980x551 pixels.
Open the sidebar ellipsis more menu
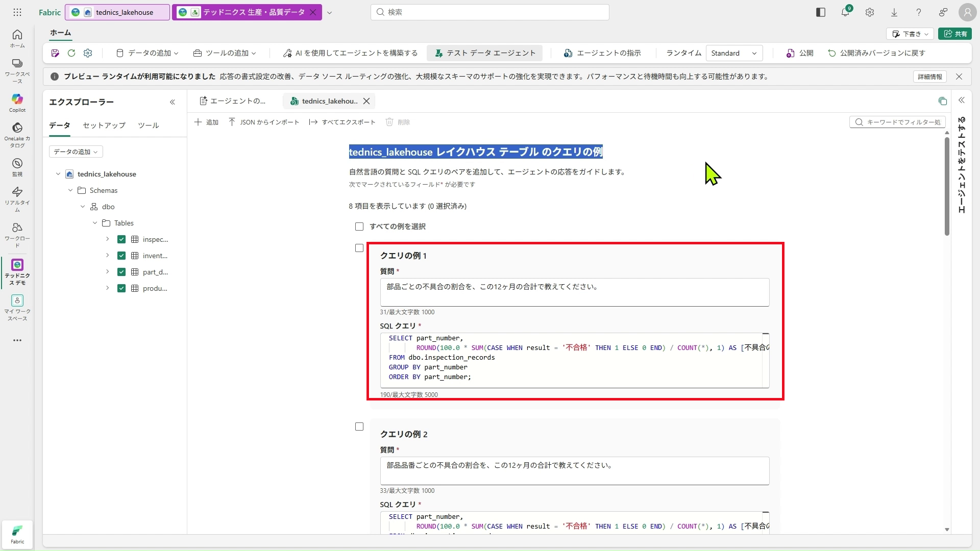tap(17, 340)
